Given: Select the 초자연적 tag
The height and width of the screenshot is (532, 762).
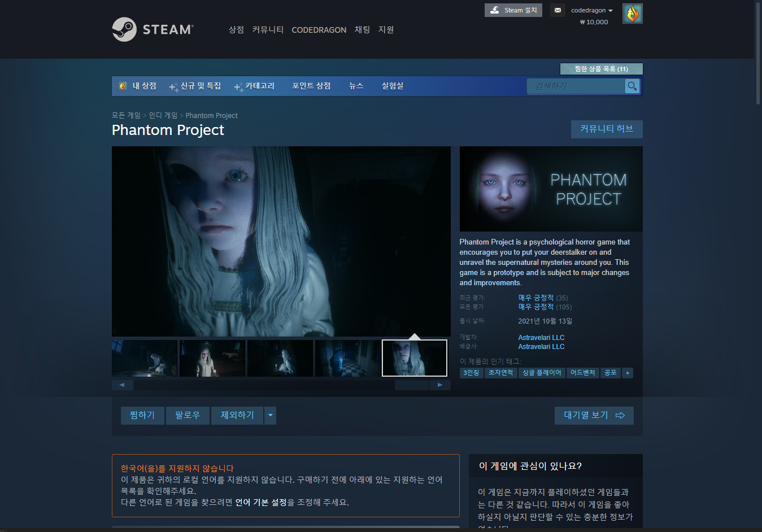Looking at the screenshot, I should click(500, 373).
